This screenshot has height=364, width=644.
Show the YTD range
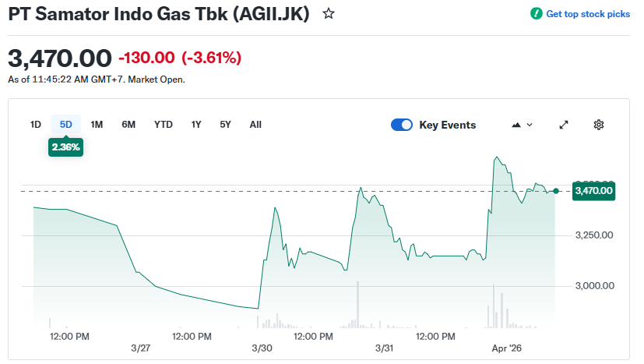[164, 124]
